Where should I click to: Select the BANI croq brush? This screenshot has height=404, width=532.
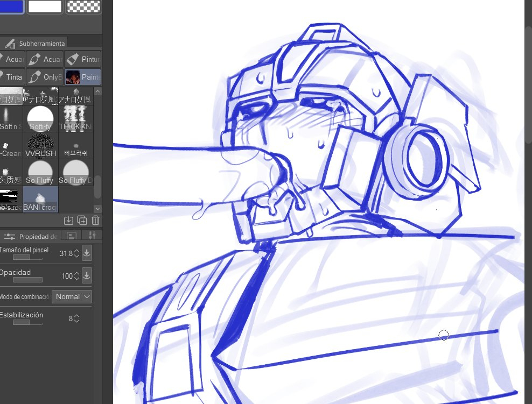tap(40, 199)
